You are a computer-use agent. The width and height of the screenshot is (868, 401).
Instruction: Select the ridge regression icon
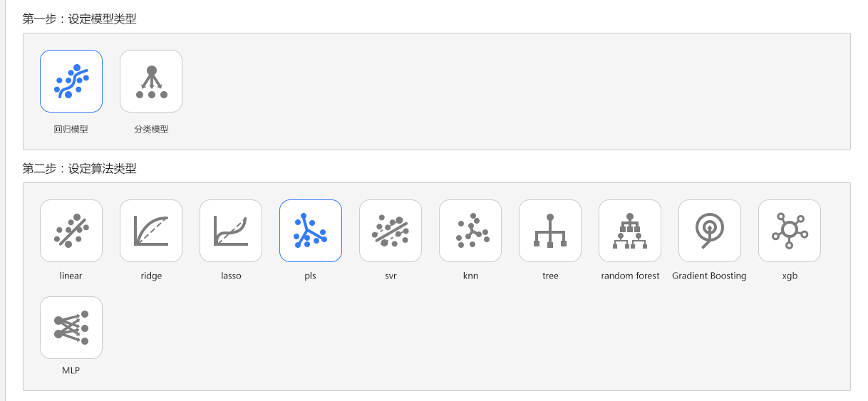pyautogui.click(x=151, y=231)
